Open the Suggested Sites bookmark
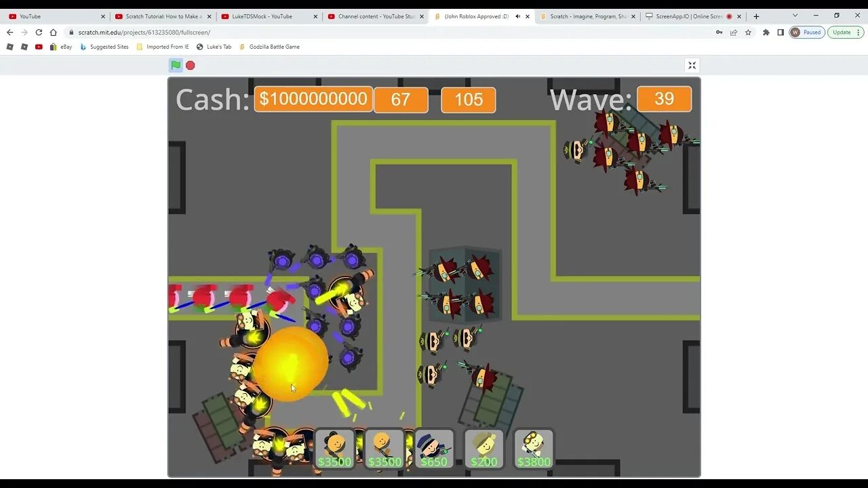Image resolution: width=868 pixels, height=488 pixels. [x=104, y=47]
